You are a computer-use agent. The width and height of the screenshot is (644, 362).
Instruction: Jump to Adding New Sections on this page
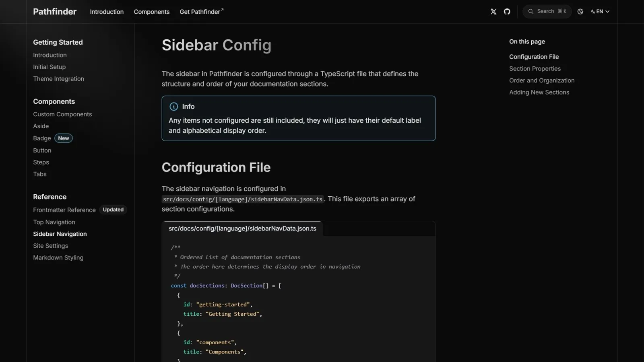539,93
